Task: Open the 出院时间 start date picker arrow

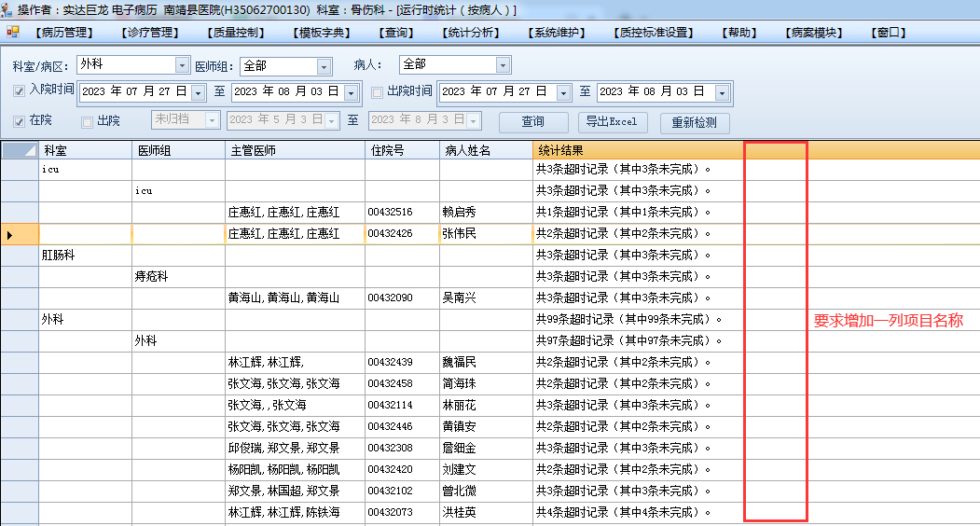Action: click(563, 93)
